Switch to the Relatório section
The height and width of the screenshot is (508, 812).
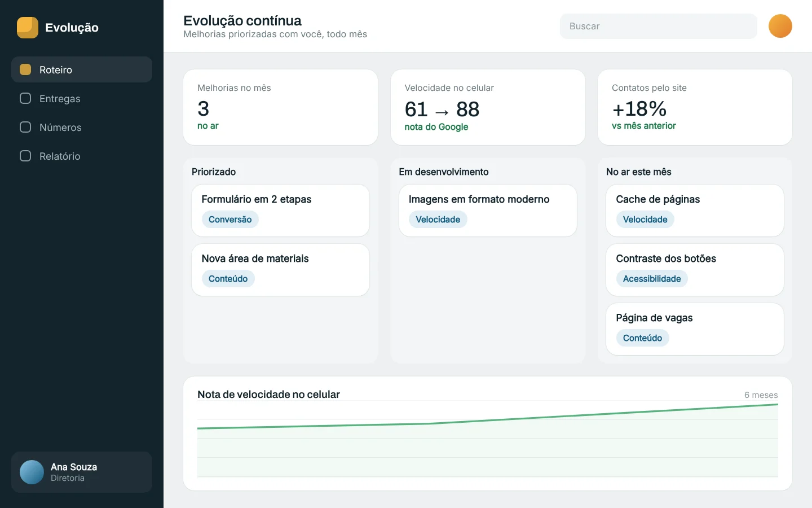[82, 156]
